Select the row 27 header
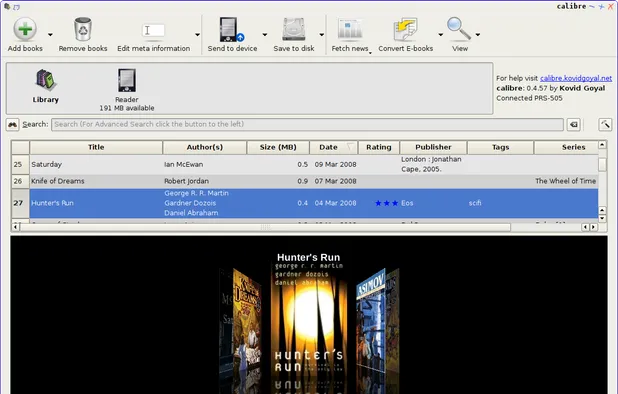Viewport: 618px width, 394px height. (x=20, y=203)
